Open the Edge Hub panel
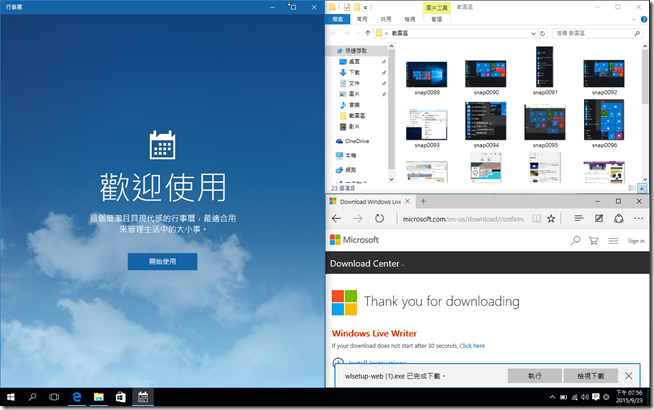Screen dimensions: 654x410 pyautogui.click(x=579, y=218)
